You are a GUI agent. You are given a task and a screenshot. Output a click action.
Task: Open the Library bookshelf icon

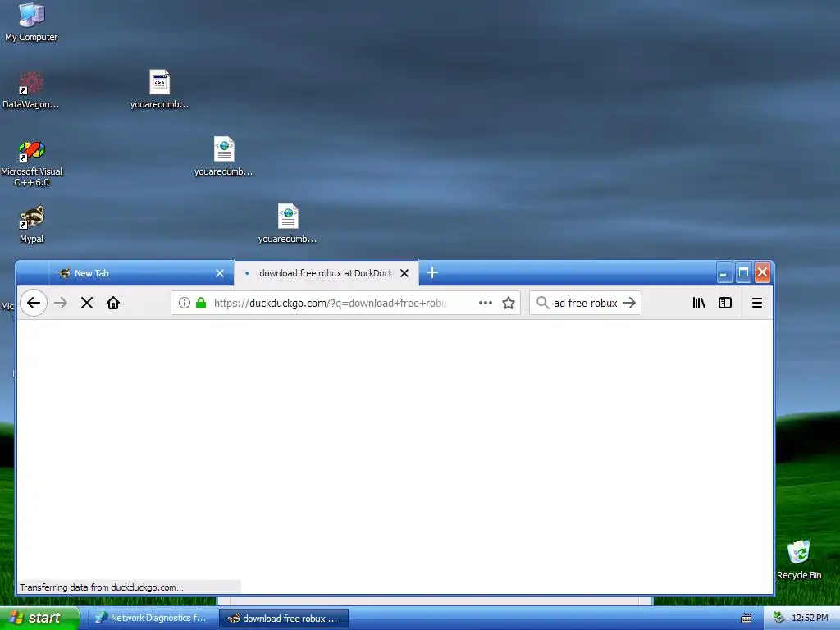coord(699,303)
